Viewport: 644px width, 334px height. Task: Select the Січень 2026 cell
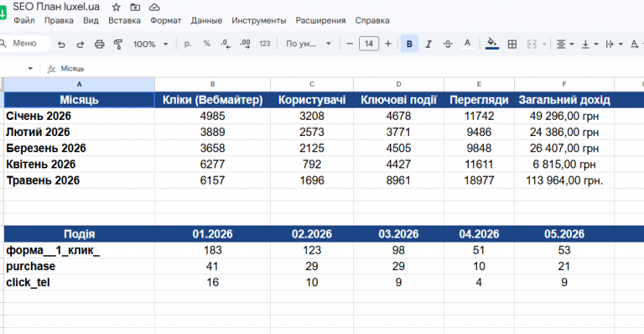click(80, 116)
